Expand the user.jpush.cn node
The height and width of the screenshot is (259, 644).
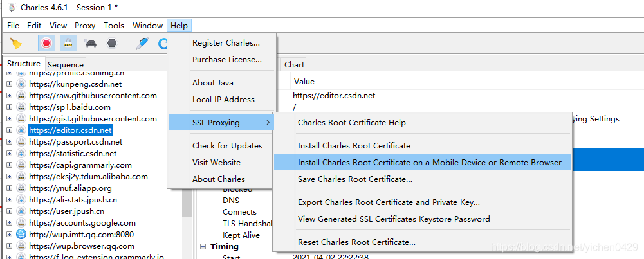(10, 211)
